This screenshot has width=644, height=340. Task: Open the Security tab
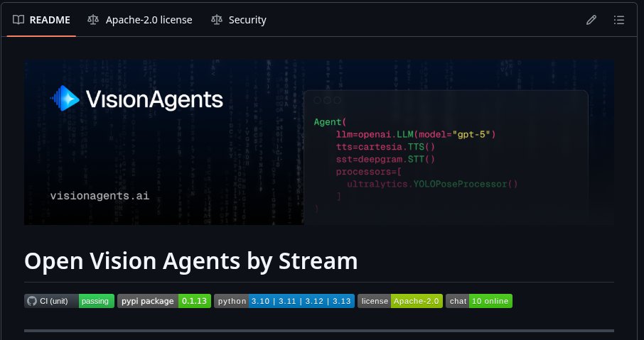(x=239, y=20)
